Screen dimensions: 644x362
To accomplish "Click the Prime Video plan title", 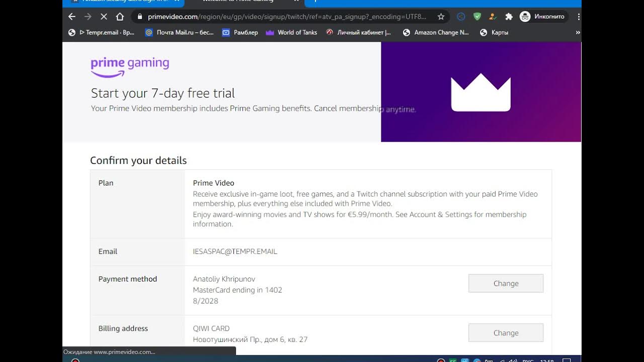I will [213, 183].
